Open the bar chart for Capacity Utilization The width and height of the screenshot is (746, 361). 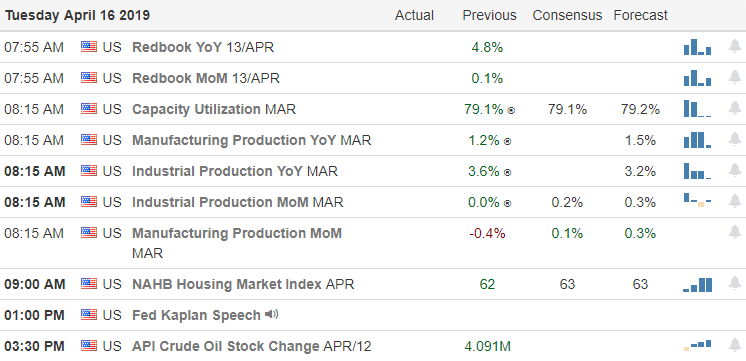point(697,109)
